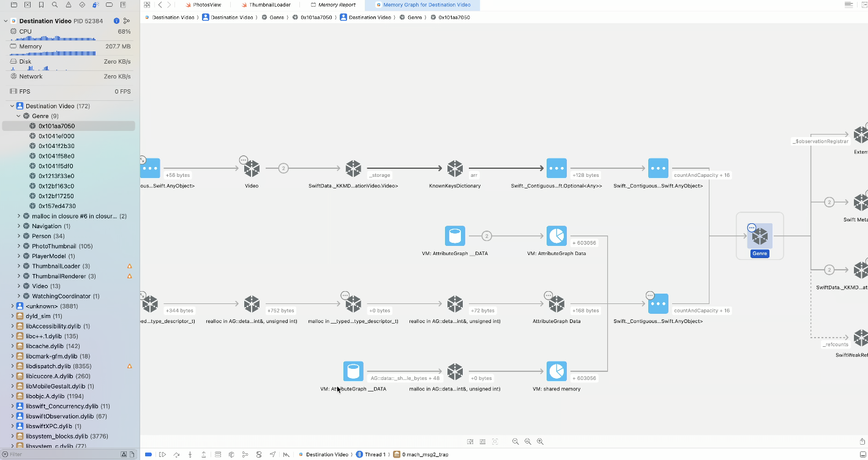
Task: Toggle the memory graph list layout icon
Action: coord(482,442)
